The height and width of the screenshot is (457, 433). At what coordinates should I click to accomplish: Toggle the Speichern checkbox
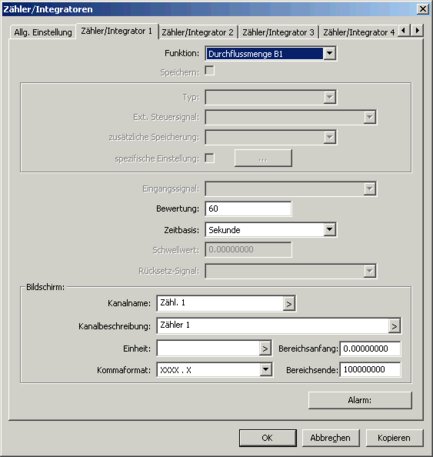[209, 71]
